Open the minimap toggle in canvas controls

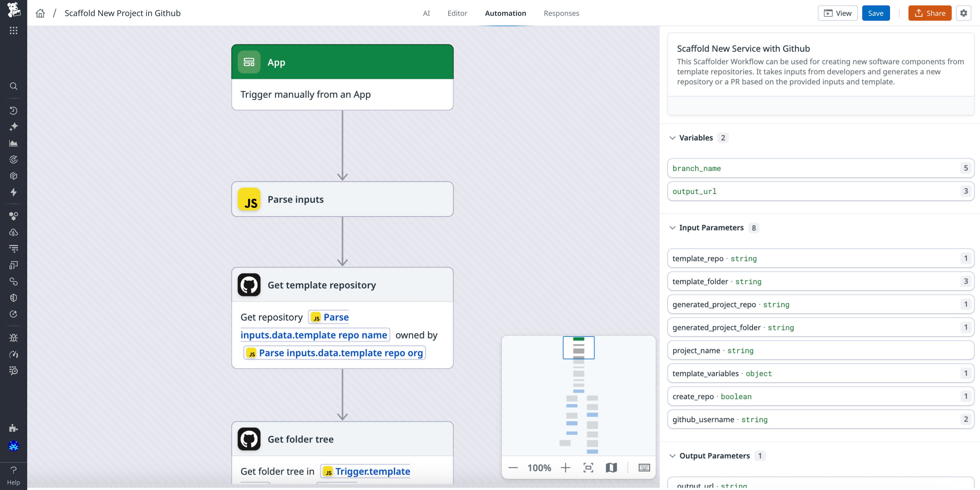click(x=611, y=467)
